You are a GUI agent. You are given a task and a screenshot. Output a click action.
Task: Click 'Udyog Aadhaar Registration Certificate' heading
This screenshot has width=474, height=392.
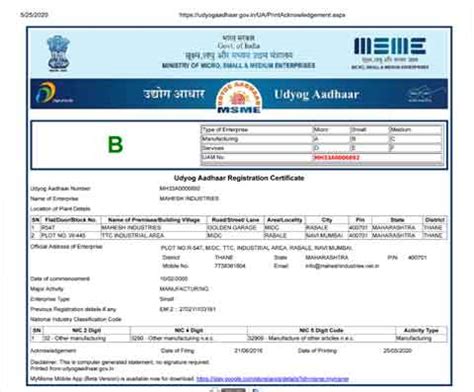(x=239, y=178)
